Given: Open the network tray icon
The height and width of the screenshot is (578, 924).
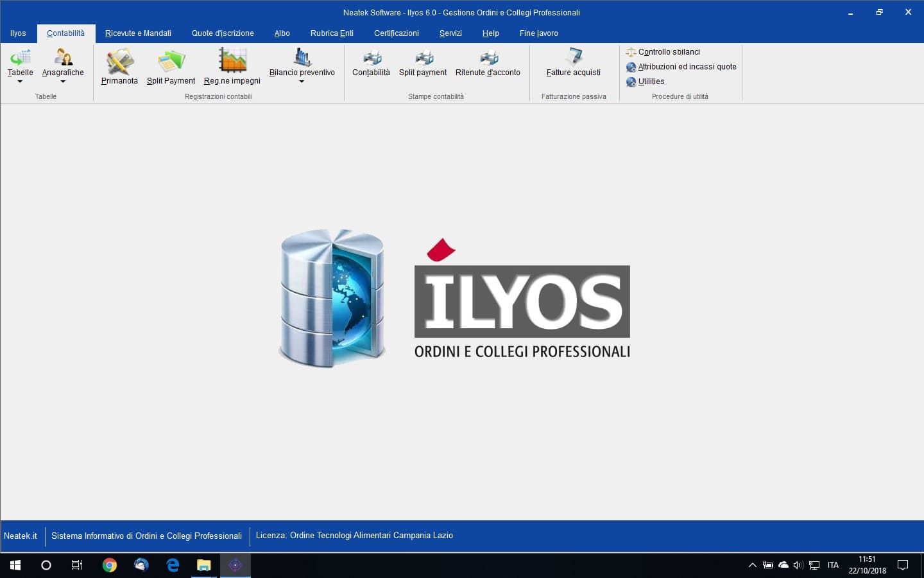Looking at the screenshot, I should point(814,565).
